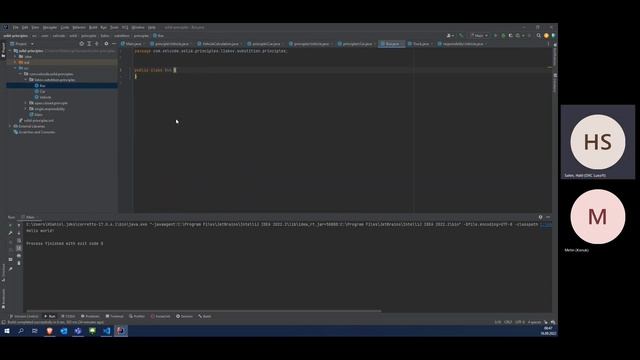Select the Main tab in Run panel
This screenshot has height=360, width=640.
(29, 217)
